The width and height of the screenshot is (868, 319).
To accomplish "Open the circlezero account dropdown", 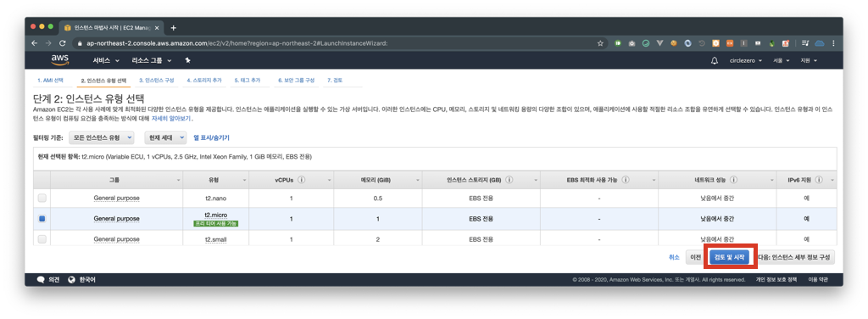I will pos(746,60).
